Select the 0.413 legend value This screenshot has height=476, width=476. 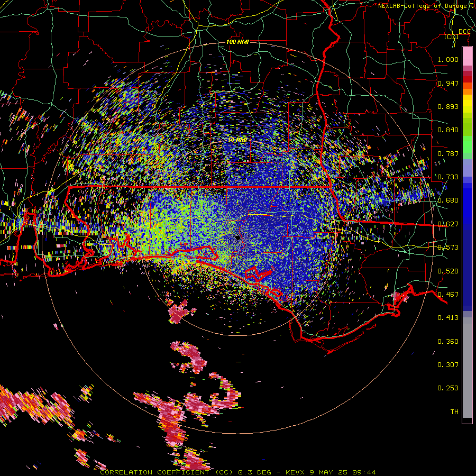pos(448,317)
